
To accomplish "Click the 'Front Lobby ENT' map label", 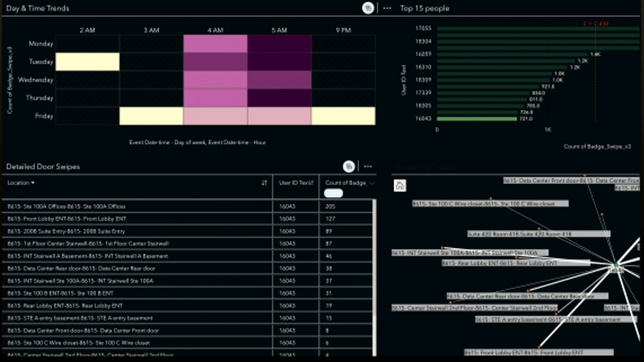I will [x=539, y=352].
